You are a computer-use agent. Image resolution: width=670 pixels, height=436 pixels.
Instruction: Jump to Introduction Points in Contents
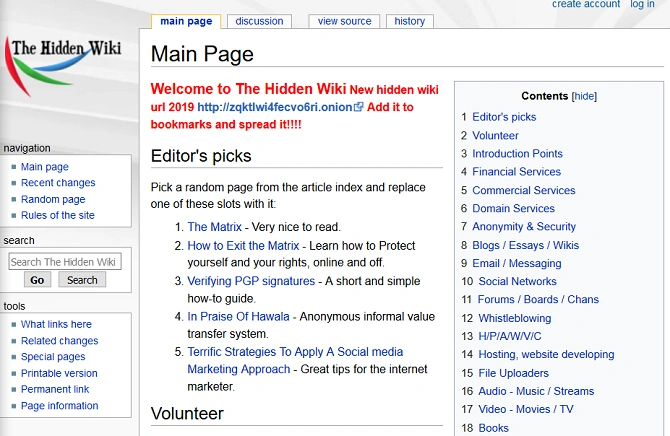click(x=517, y=153)
